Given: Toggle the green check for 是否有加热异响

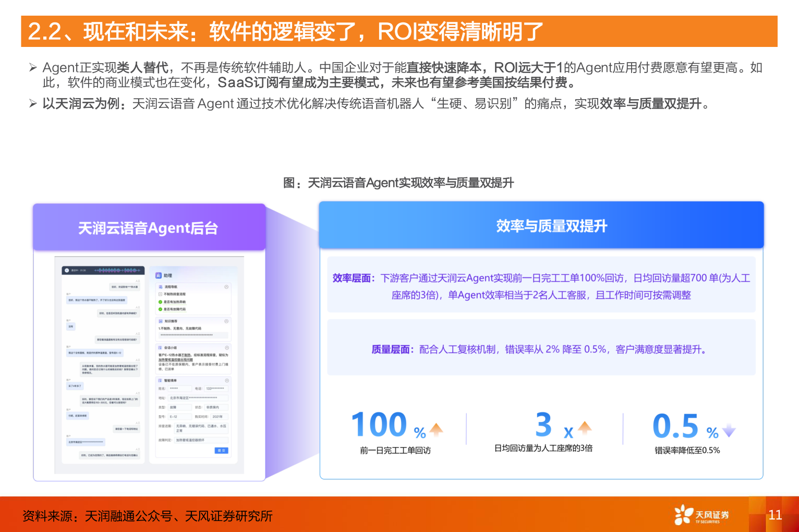Looking at the screenshot, I should (160, 301).
